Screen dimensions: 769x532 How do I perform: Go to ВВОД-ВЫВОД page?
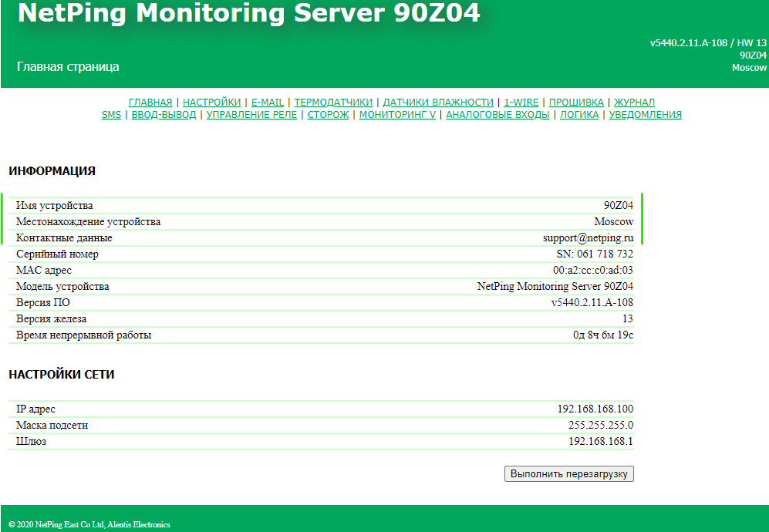point(164,115)
